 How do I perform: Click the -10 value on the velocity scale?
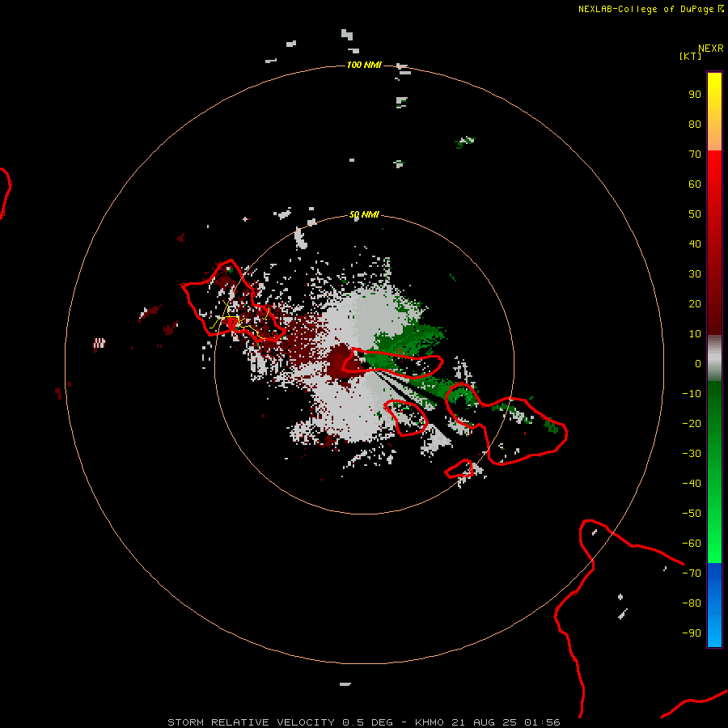tap(692, 394)
